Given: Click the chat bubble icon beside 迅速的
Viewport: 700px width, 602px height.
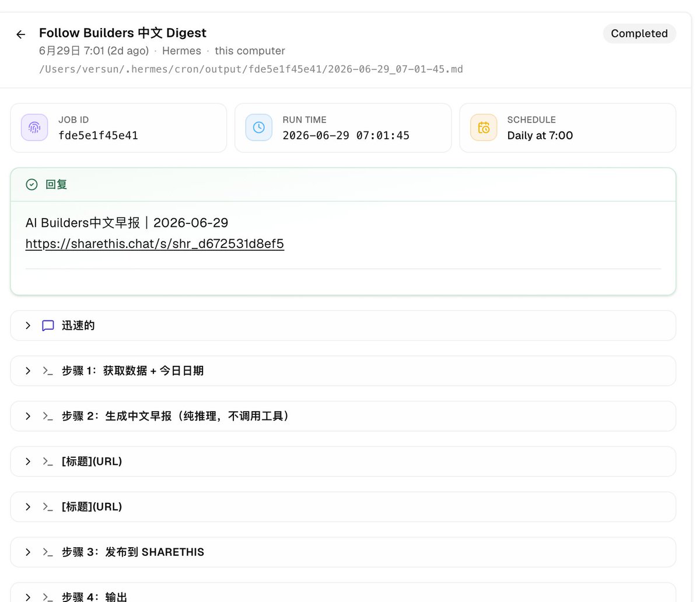Looking at the screenshot, I should coord(48,325).
